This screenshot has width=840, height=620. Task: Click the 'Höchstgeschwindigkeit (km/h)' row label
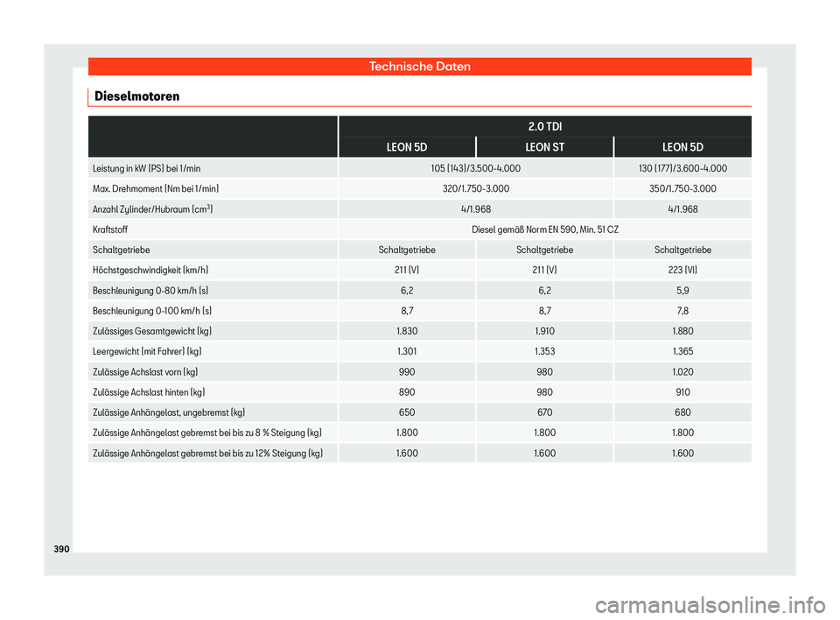click(x=150, y=271)
